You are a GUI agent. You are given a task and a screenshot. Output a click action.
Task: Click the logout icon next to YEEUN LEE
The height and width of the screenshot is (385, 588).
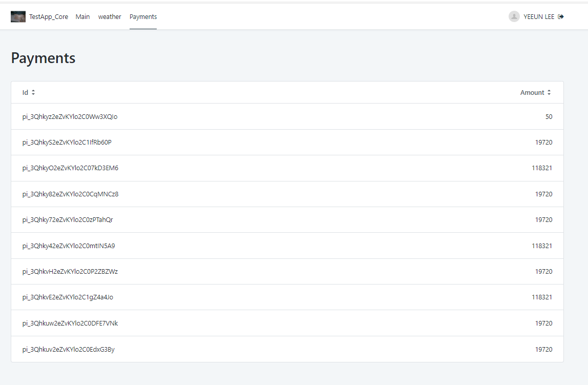561,17
